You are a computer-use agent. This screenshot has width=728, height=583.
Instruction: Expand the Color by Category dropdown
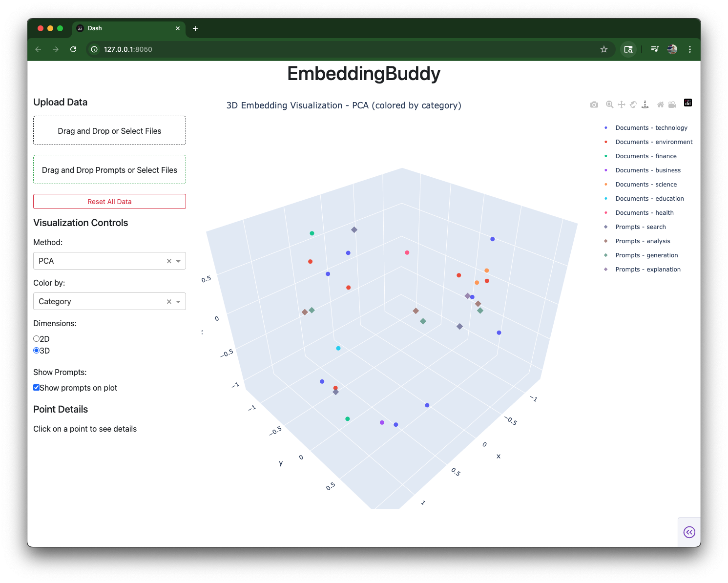point(178,302)
